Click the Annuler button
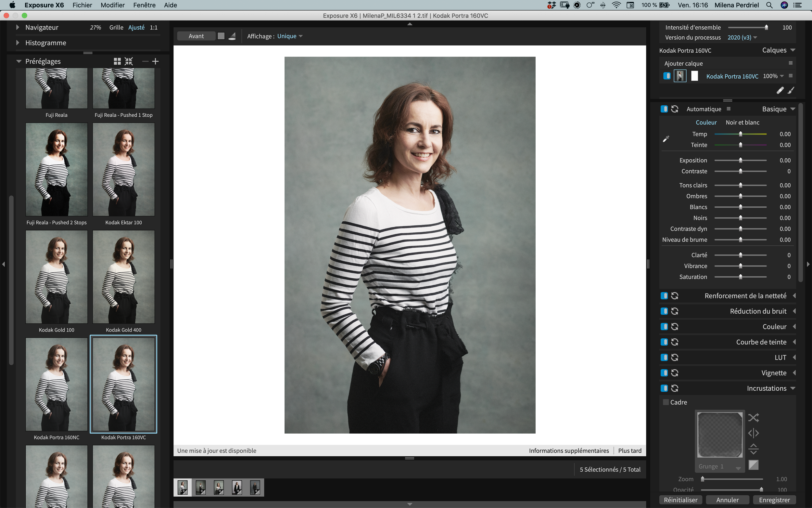This screenshot has height=508, width=812. click(x=728, y=500)
